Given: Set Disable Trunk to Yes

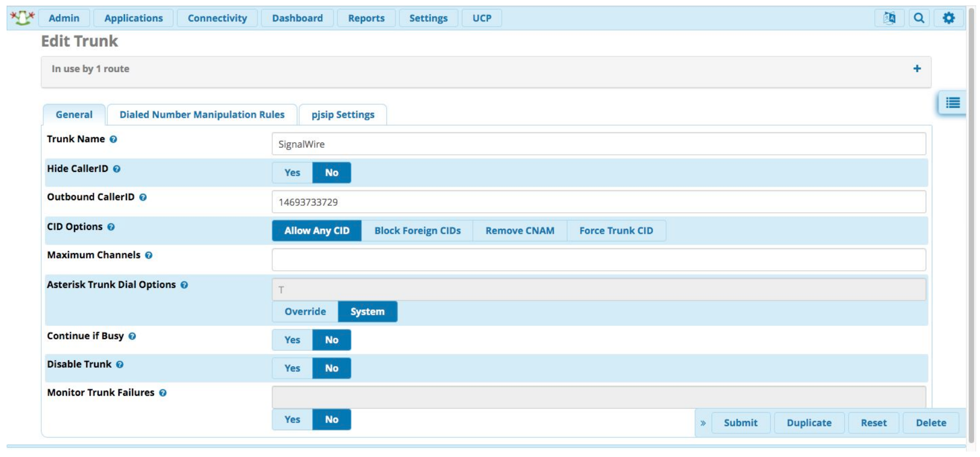Looking at the screenshot, I should [x=292, y=368].
